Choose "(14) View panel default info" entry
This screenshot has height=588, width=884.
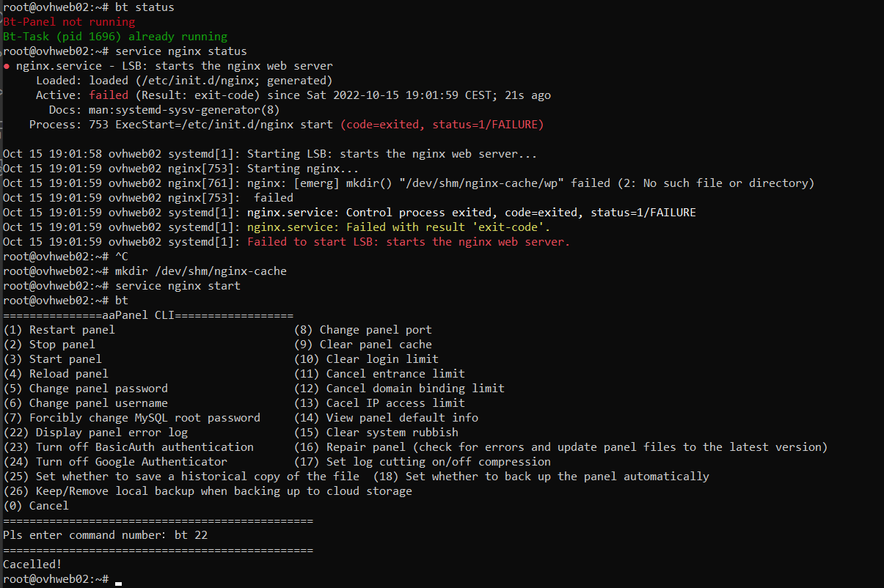tap(386, 418)
